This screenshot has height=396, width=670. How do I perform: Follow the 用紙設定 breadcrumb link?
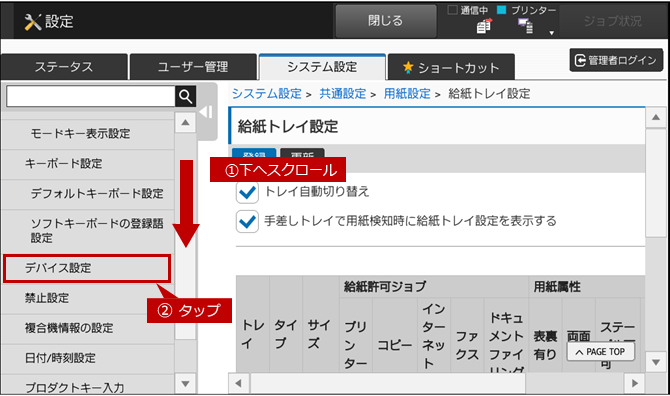[407, 94]
